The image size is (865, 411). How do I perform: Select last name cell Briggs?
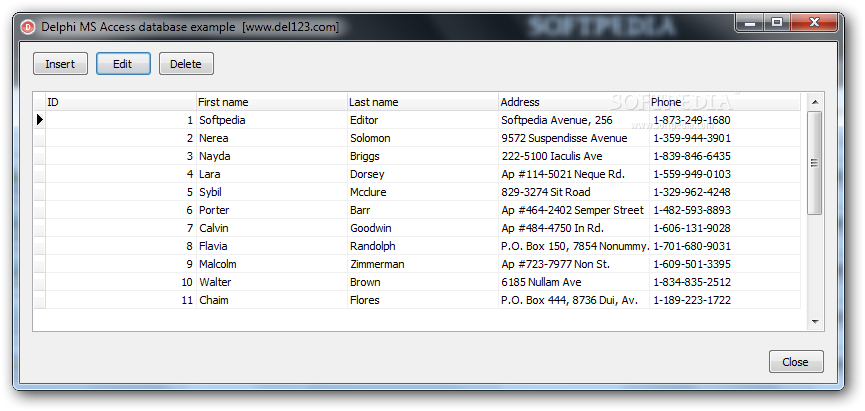[x=423, y=156]
